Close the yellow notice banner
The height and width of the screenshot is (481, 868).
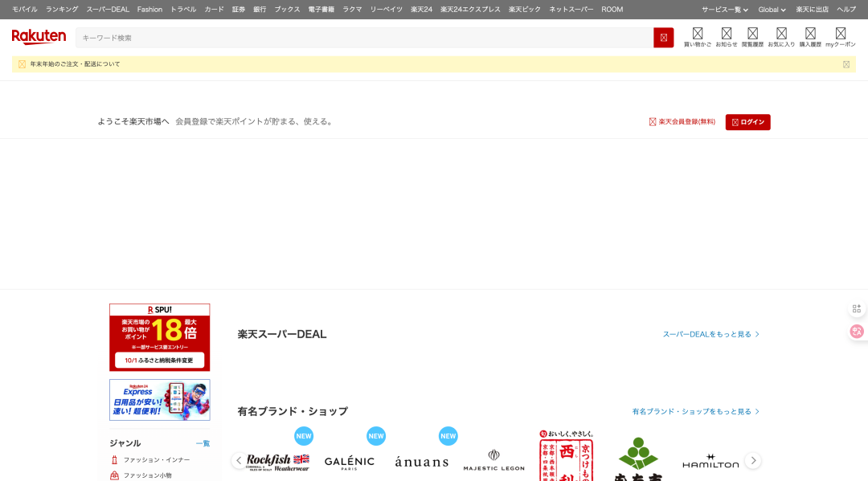click(x=845, y=64)
